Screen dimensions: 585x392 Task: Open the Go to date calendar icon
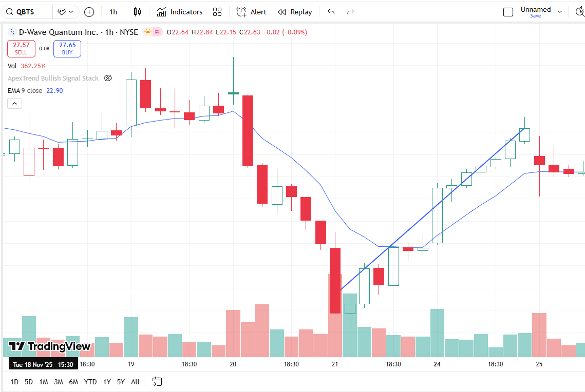point(157,381)
